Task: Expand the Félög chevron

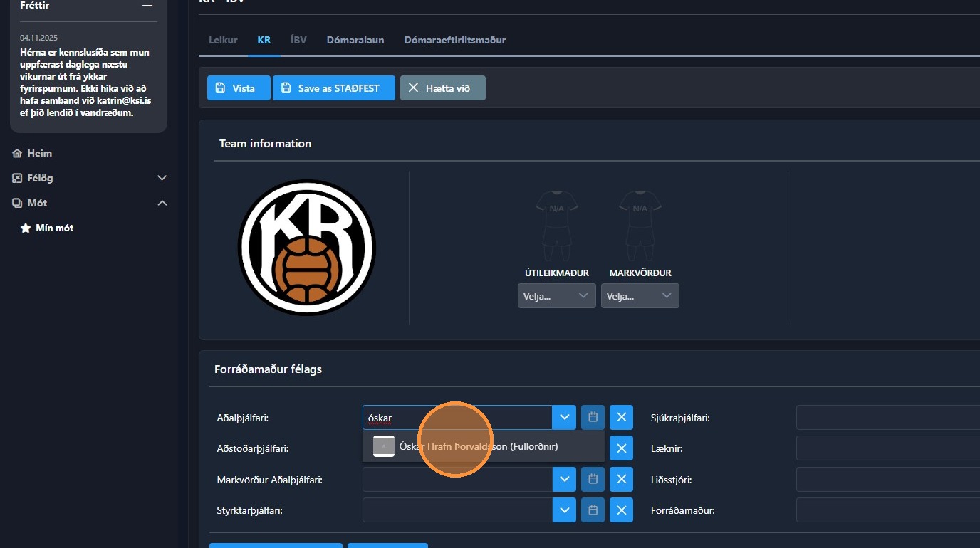Action: [162, 178]
